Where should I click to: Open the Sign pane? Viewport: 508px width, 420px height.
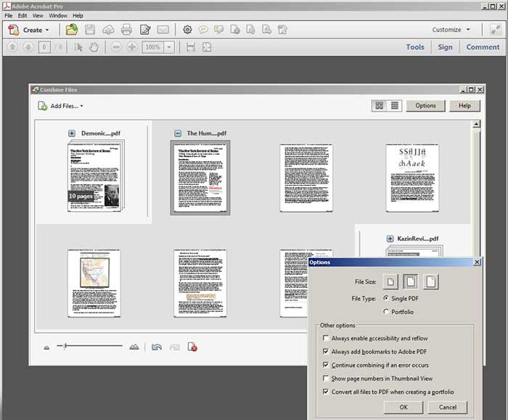[445, 47]
